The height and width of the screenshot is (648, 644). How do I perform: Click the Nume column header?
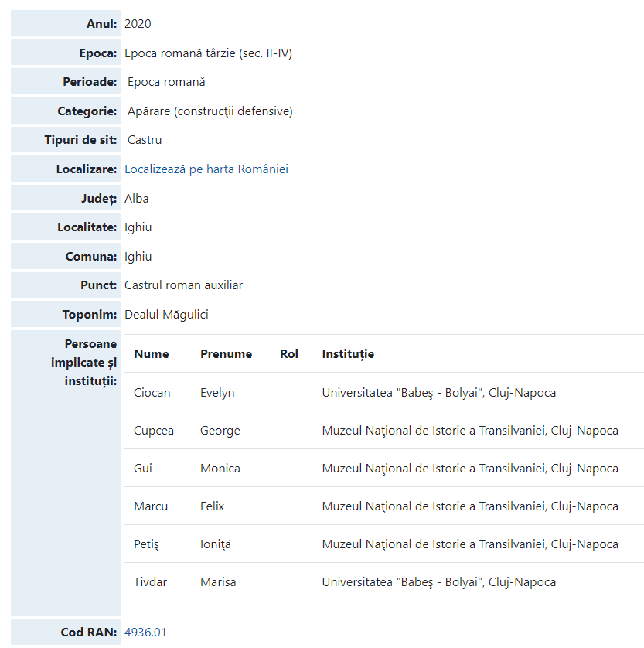151,354
